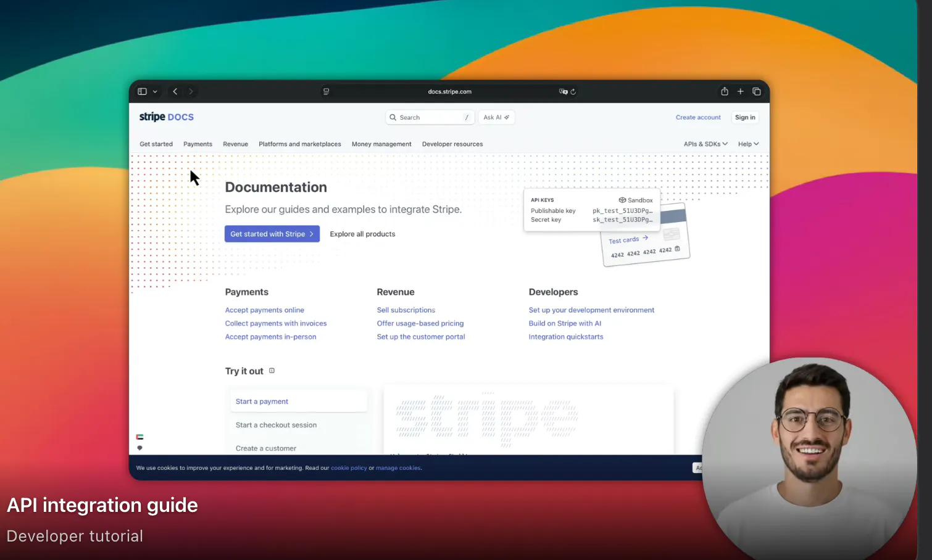Screen dimensions: 932x560
Task: Select the Start a payment option
Action: [299, 401]
